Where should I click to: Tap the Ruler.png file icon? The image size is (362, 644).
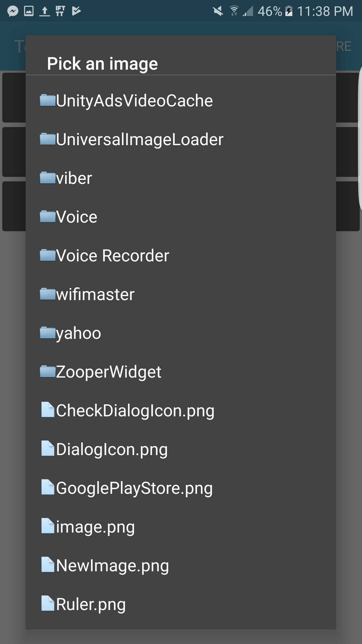pos(48,603)
